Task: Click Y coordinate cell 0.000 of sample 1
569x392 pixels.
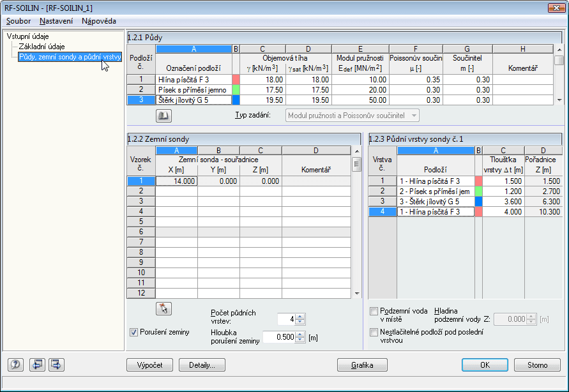Action: tap(219, 181)
